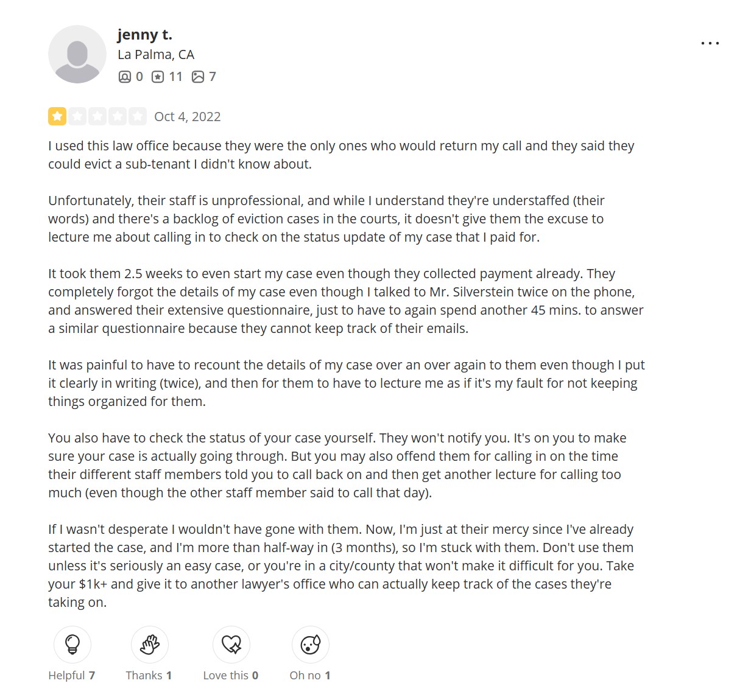React with the Oh no face
The width and height of the screenshot is (737, 700).
(x=310, y=644)
